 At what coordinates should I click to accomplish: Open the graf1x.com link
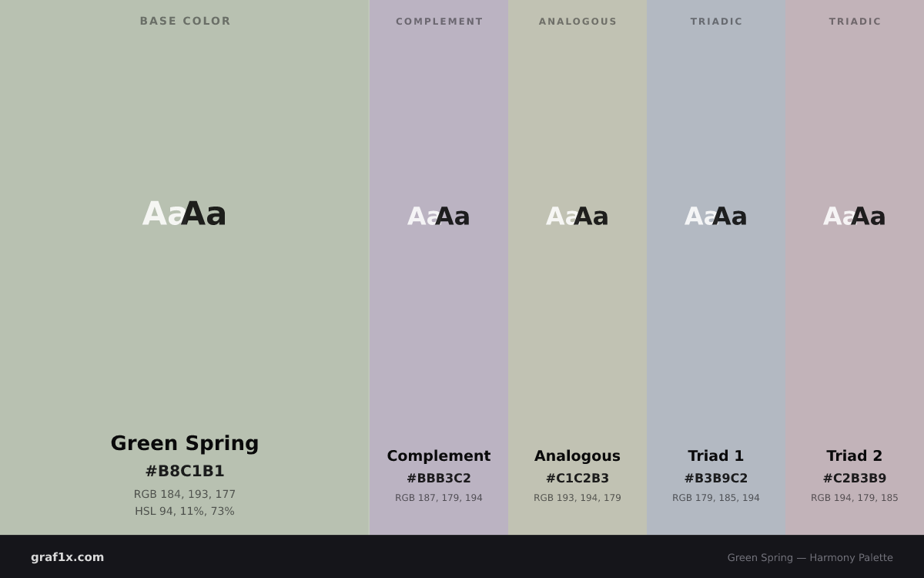[x=68, y=557]
